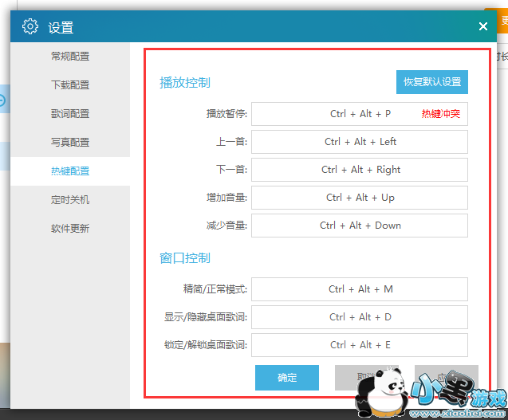Click the 窗口控制 section heading
This screenshot has width=508, height=420.
click(185, 258)
